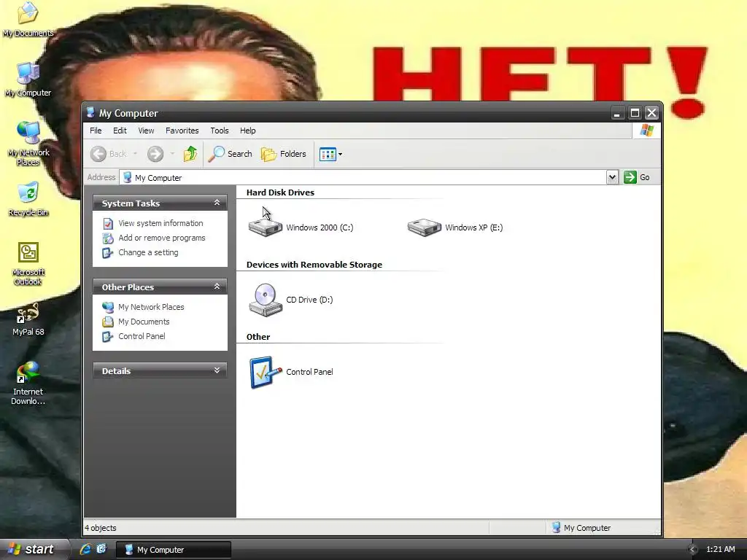This screenshot has height=560, width=747.
Task: Toggle the Folders pane
Action: tap(284, 154)
